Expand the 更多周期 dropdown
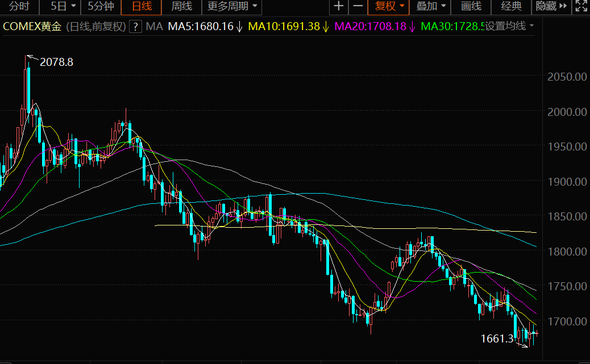 (232, 6)
